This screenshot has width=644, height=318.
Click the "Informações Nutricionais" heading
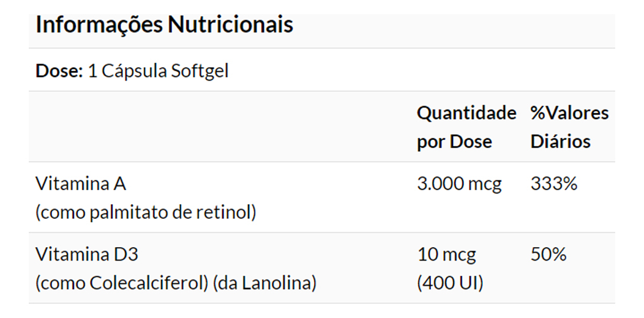pos(164,25)
